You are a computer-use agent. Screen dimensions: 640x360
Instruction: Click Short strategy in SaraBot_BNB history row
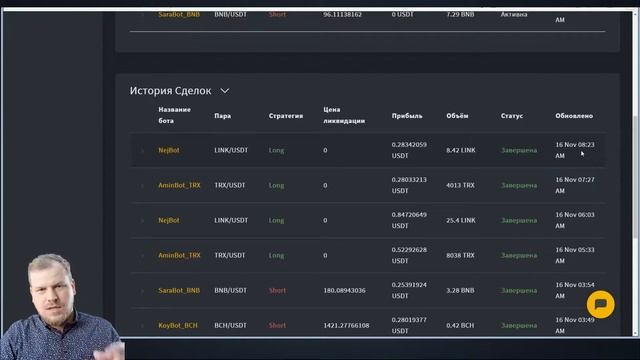point(277,291)
